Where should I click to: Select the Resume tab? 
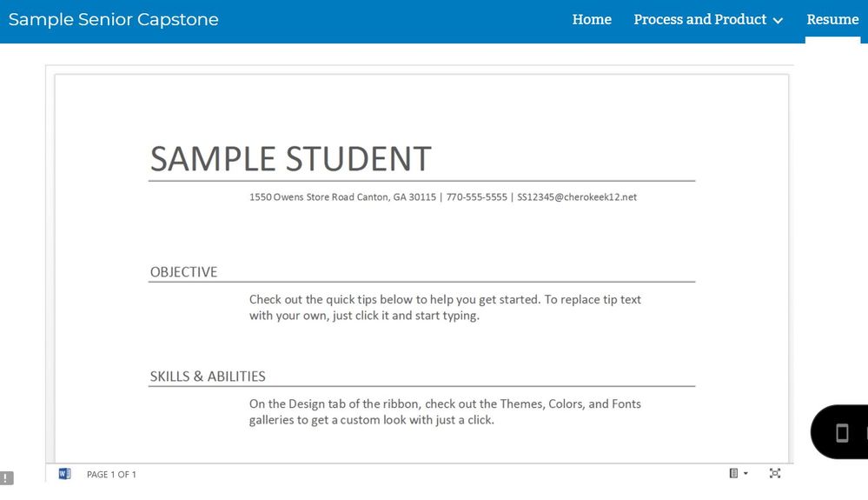tap(832, 19)
